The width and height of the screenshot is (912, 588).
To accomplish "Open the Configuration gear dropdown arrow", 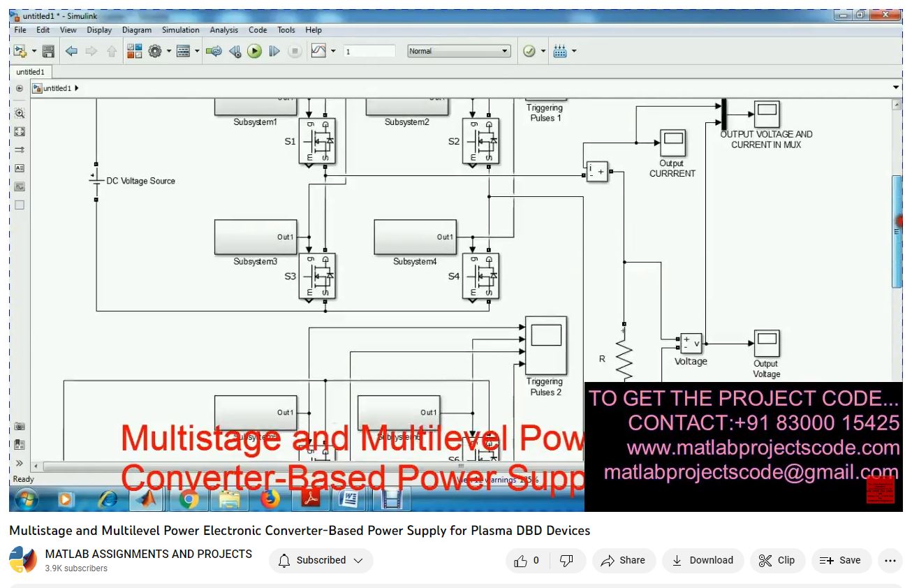I will pos(168,51).
